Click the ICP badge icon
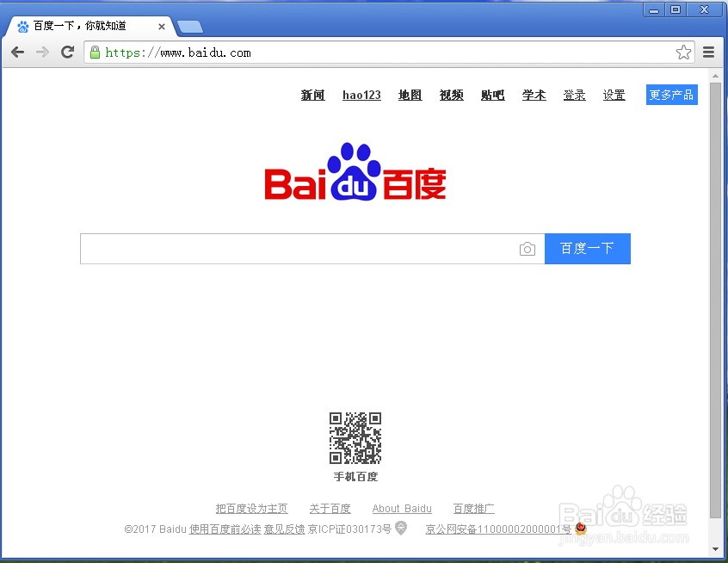Image resolution: width=728 pixels, height=563 pixels. (401, 528)
